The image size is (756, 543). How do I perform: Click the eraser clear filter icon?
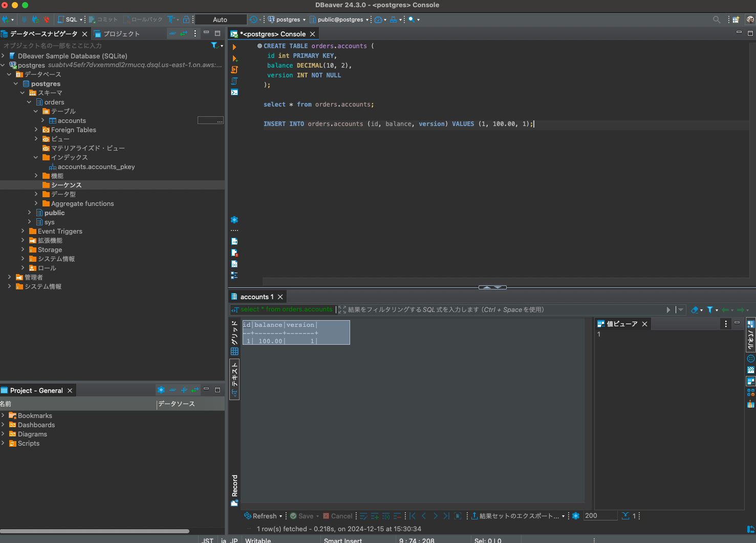pyautogui.click(x=695, y=309)
